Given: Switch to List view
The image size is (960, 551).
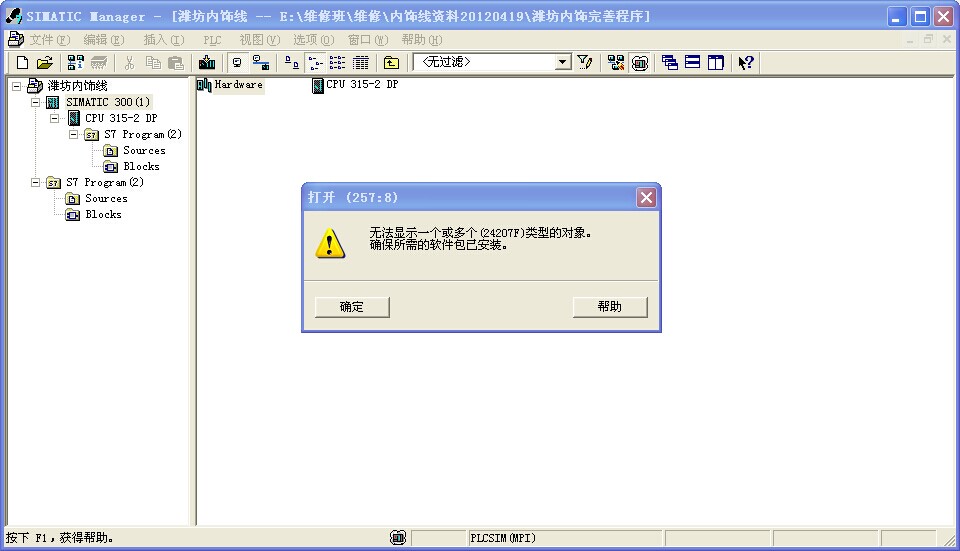Looking at the screenshot, I should [337, 62].
